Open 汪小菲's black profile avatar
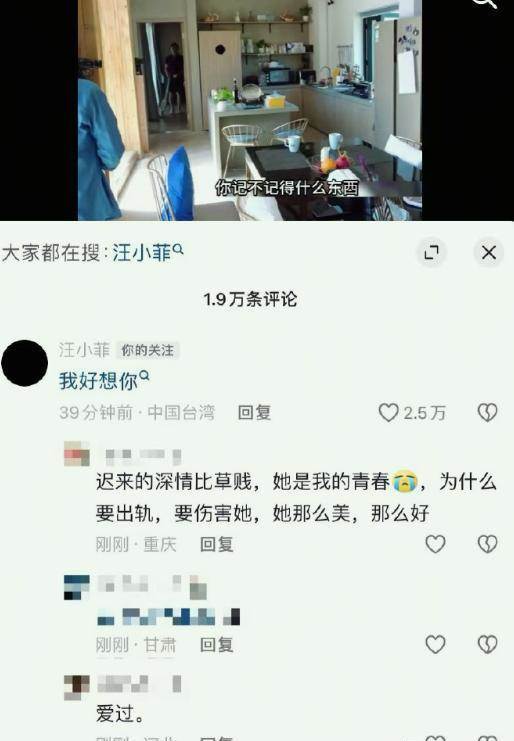Screen dimensions: 514x741 25,363
